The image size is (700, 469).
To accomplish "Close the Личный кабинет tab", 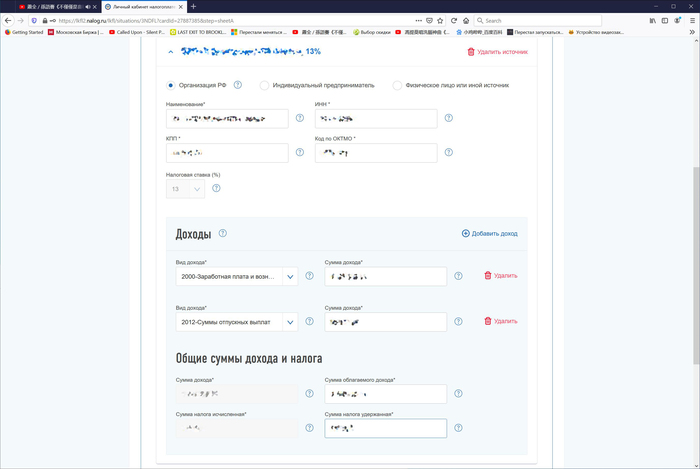I will point(181,7).
